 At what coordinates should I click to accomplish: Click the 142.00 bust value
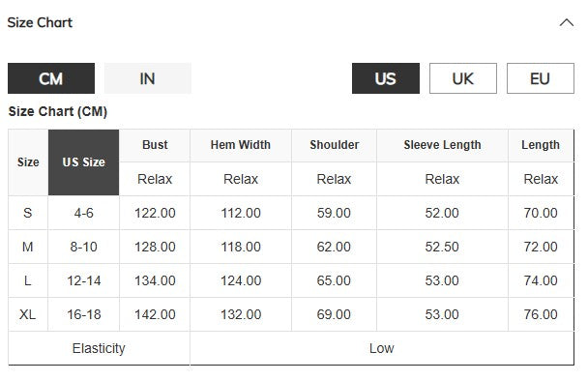[x=155, y=314]
